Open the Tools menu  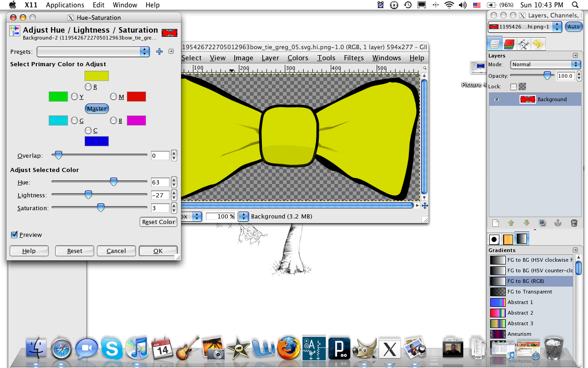[326, 58]
